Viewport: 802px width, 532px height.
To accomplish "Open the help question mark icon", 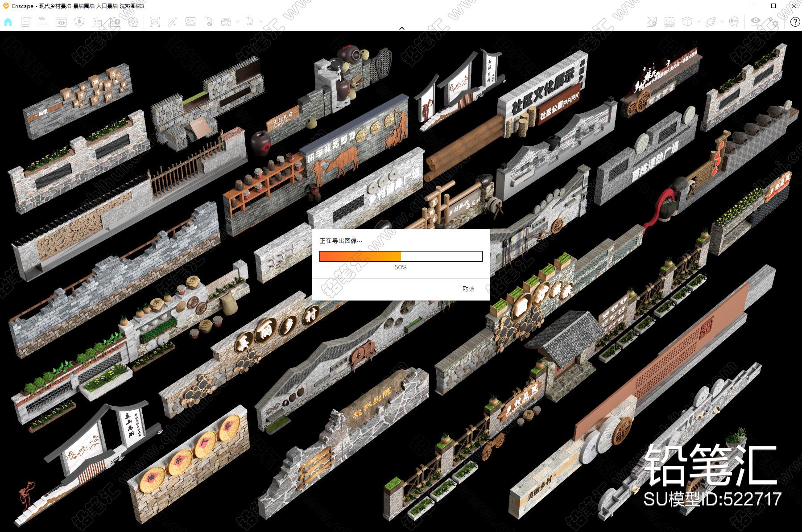I will (795, 22).
